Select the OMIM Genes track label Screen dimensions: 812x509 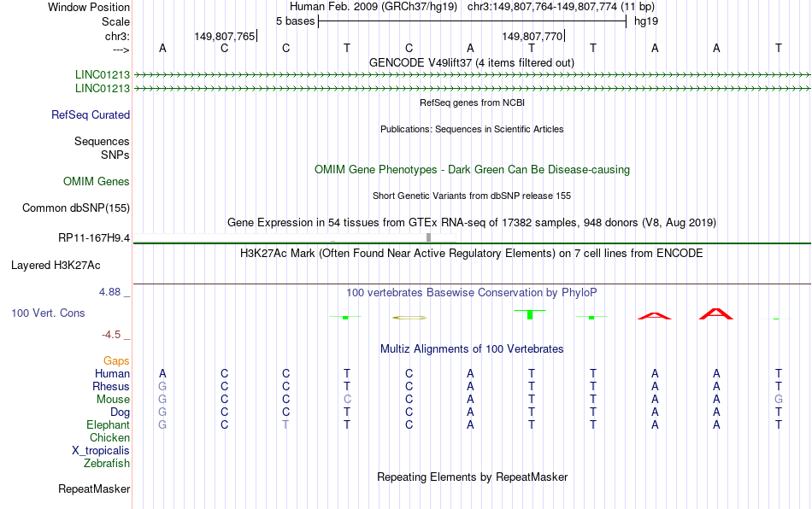[x=97, y=182]
